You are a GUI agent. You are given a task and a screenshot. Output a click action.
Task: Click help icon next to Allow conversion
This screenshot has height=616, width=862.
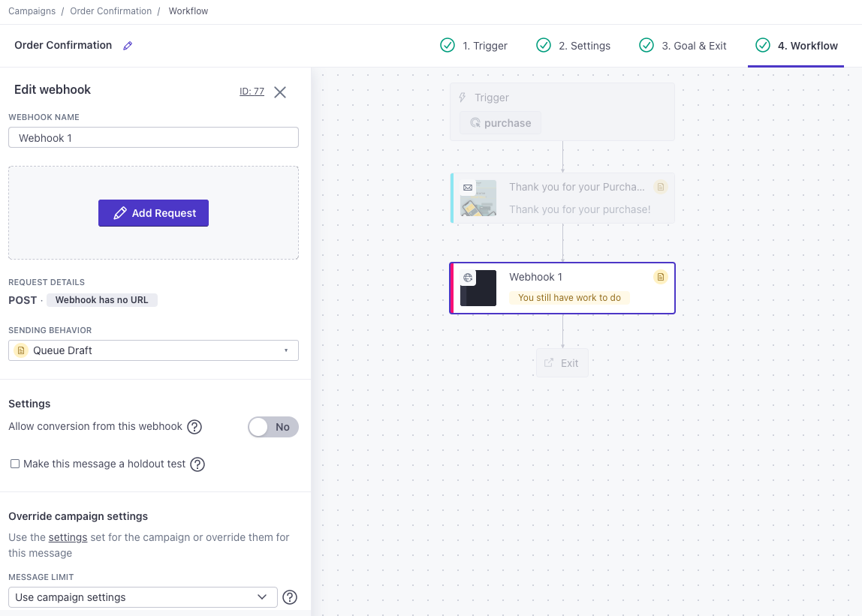pos(194,427)
